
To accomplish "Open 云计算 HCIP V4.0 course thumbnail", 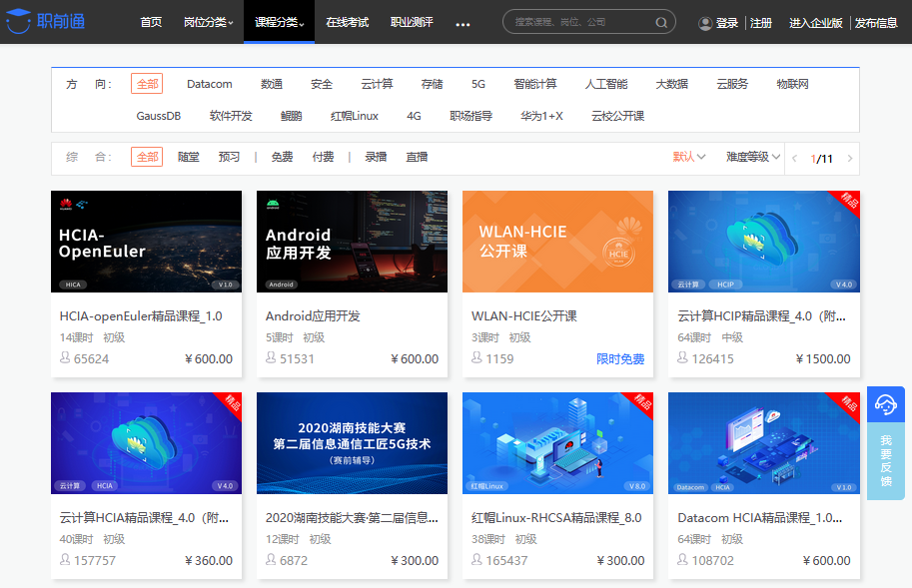I will click(764, 242).
